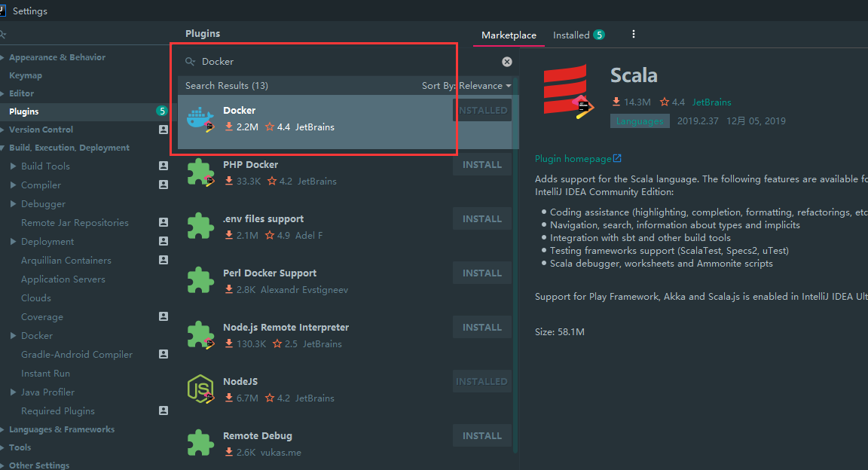The image size is (868, 470).
Task: Click the Docker whale plugin icon
Action: click(200, 118)
